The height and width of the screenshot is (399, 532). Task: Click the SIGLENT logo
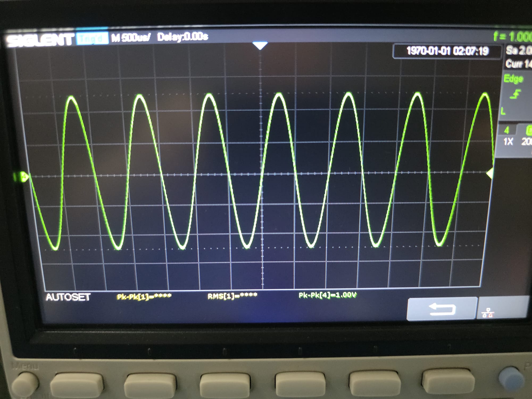click(x=40, y=40)
